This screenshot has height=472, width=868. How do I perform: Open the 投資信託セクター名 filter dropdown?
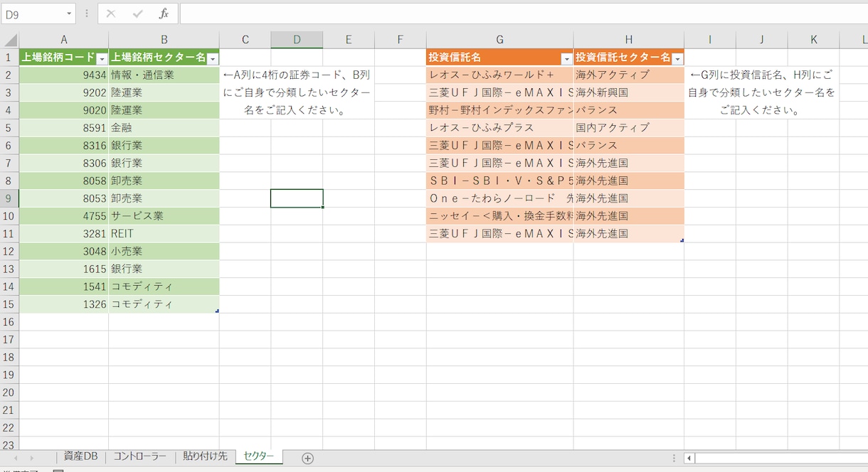click(x=677, y=58)
